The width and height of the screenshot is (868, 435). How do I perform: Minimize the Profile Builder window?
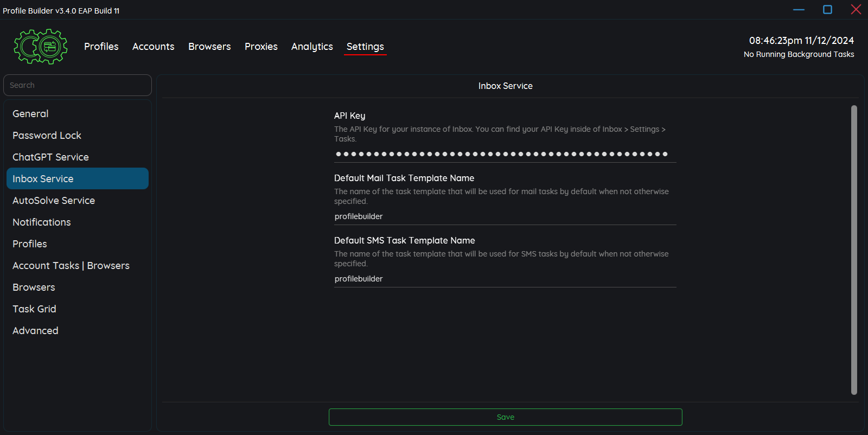[x=799, y=10]
